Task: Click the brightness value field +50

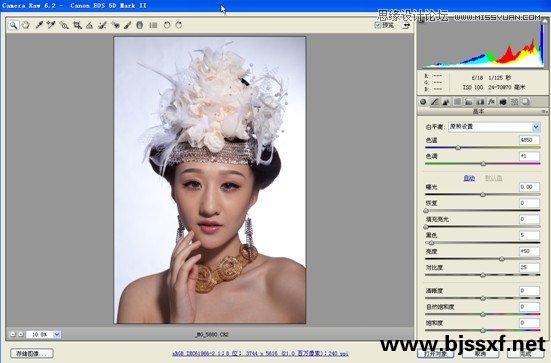Action: point(529,251)
